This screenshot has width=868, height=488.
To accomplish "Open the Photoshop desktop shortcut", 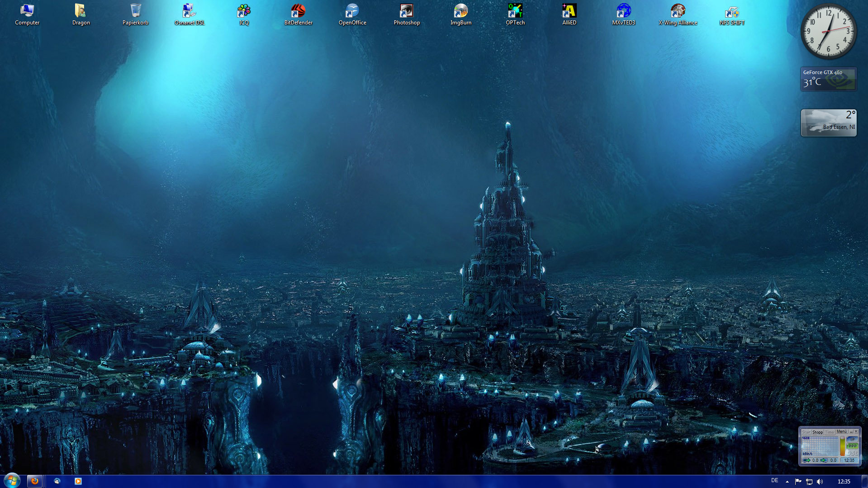I will click(406, 14).
